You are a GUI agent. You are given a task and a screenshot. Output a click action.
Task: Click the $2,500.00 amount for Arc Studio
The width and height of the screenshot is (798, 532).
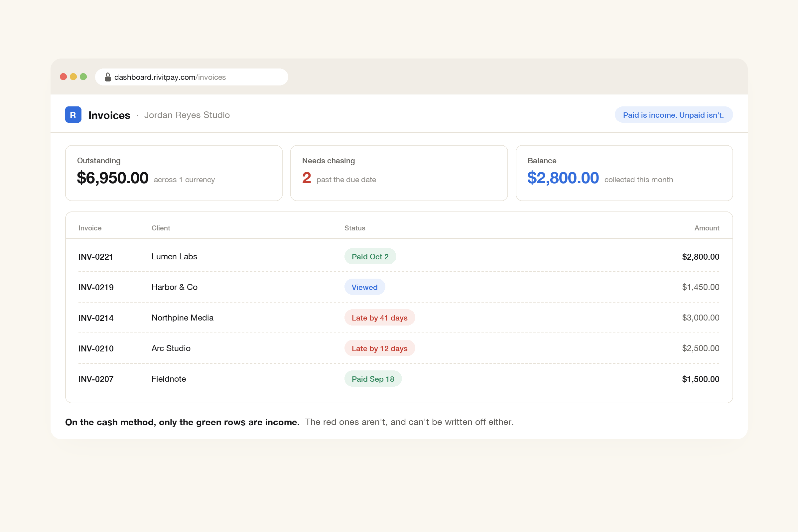coord(701,348)
